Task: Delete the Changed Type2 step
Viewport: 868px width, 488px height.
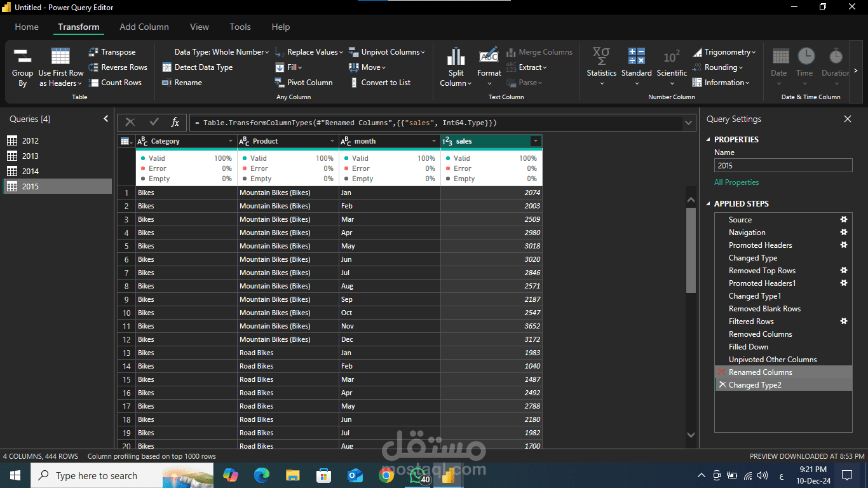Action: [722, 384]
